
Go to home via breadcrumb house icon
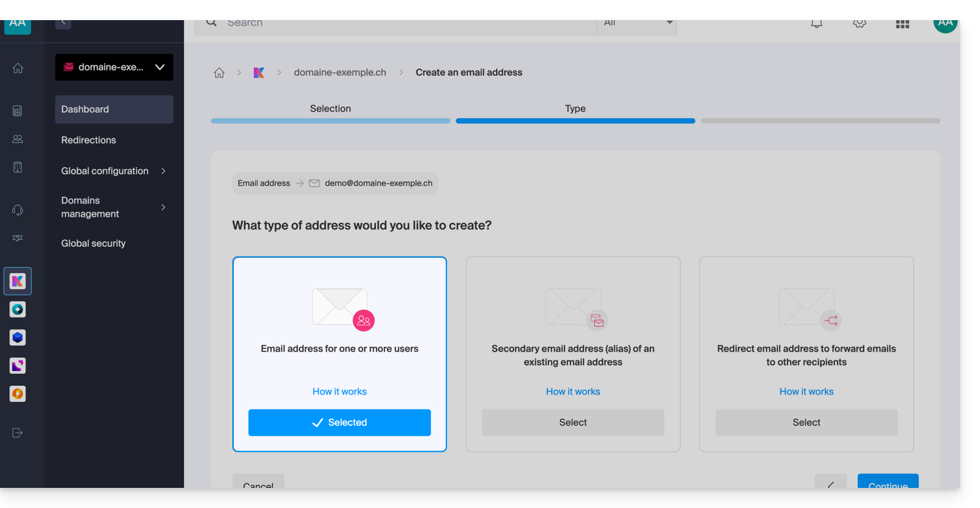click(219, 73)
